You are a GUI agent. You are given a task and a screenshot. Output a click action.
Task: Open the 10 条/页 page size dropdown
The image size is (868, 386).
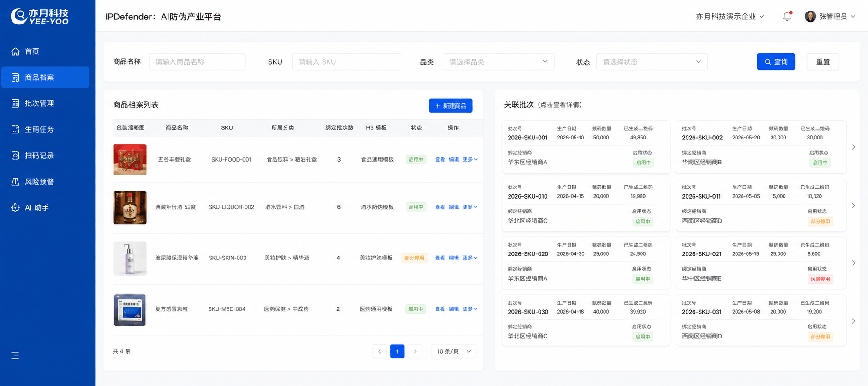click(x=454, y=351)
